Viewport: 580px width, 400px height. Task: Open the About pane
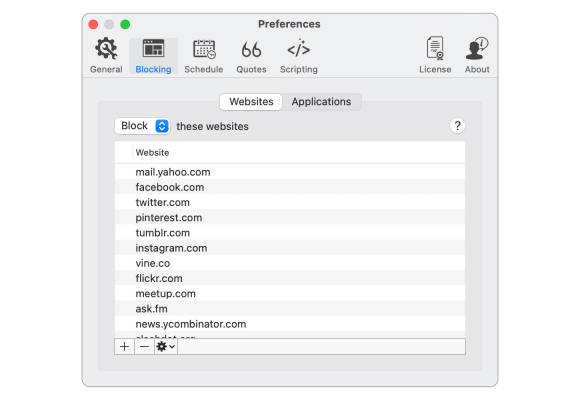tap(477, 56)
